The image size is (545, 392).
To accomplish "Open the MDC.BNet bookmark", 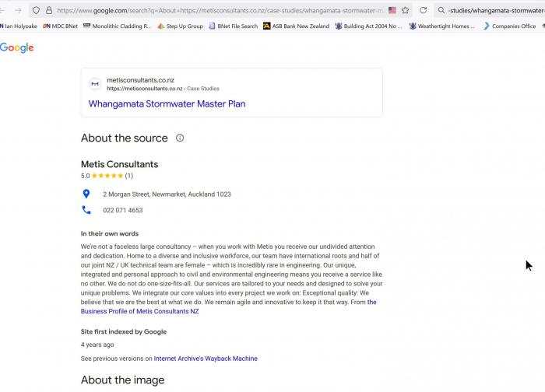I will coord(61,26).
